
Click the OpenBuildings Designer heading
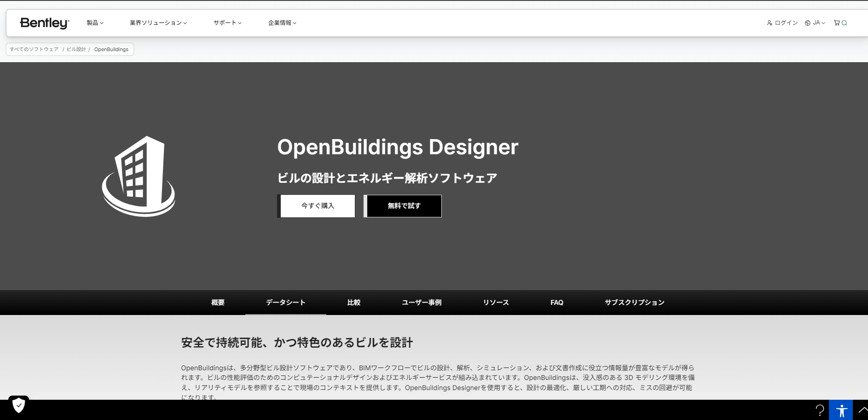[398, 147]
